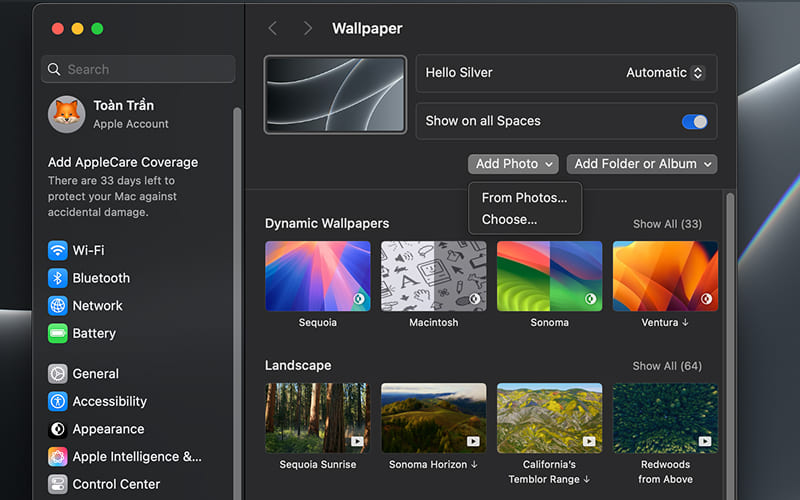Open the Automatic appearance dropdown
800x500 pixels.
(665, 73)
